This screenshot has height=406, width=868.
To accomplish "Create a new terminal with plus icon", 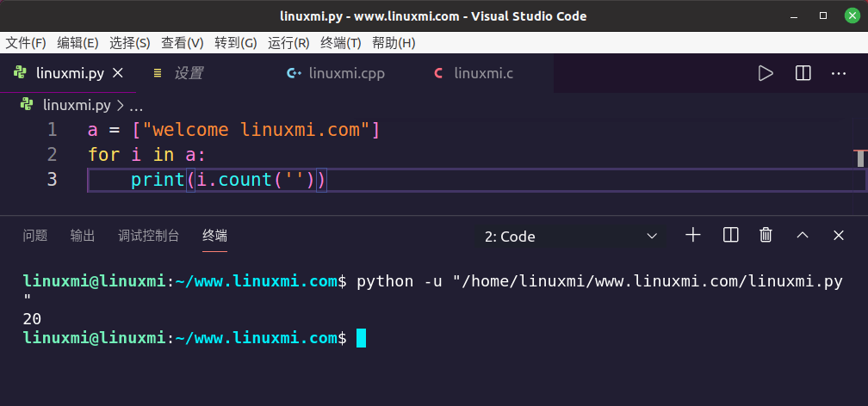I will [693, 235].
